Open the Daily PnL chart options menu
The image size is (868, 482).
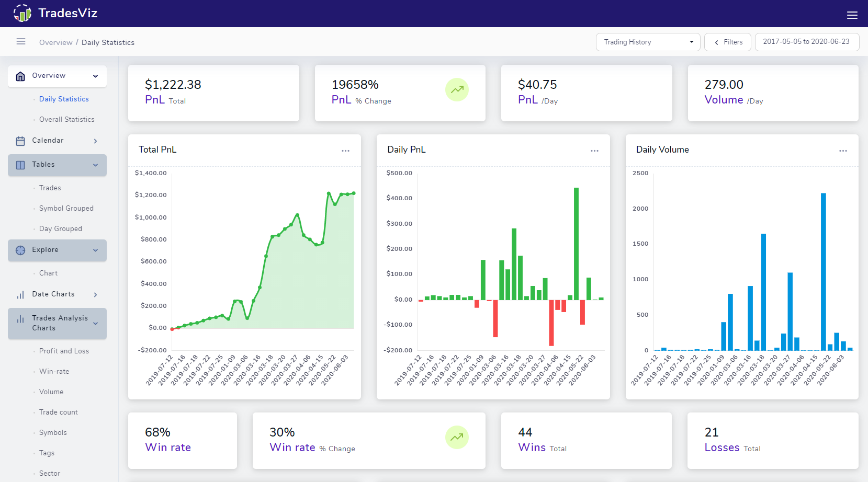click(594, 151)
